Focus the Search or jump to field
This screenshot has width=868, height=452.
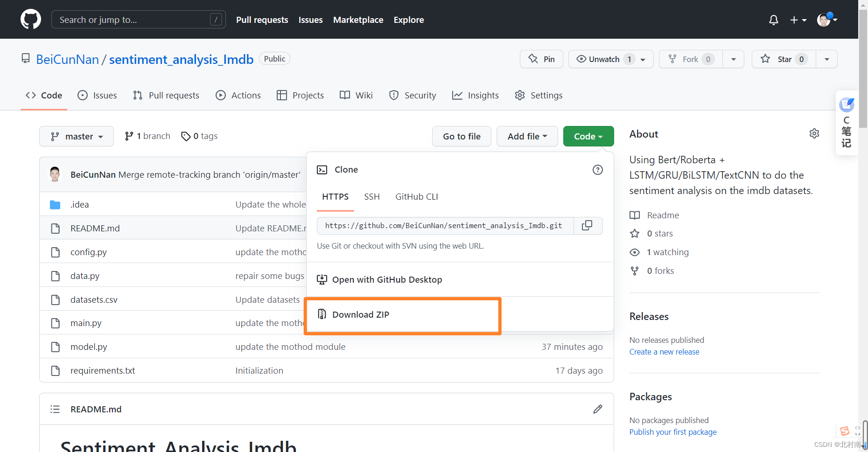click(133, 20)
